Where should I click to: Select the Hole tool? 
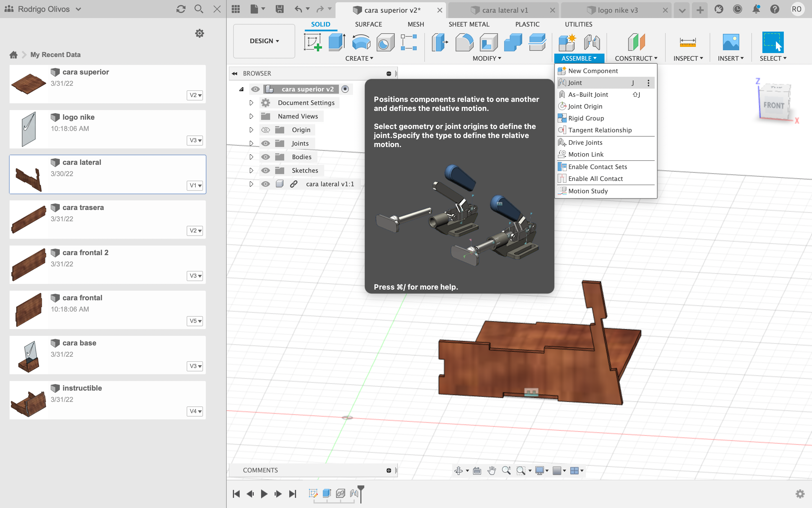[x=385, y=43]
